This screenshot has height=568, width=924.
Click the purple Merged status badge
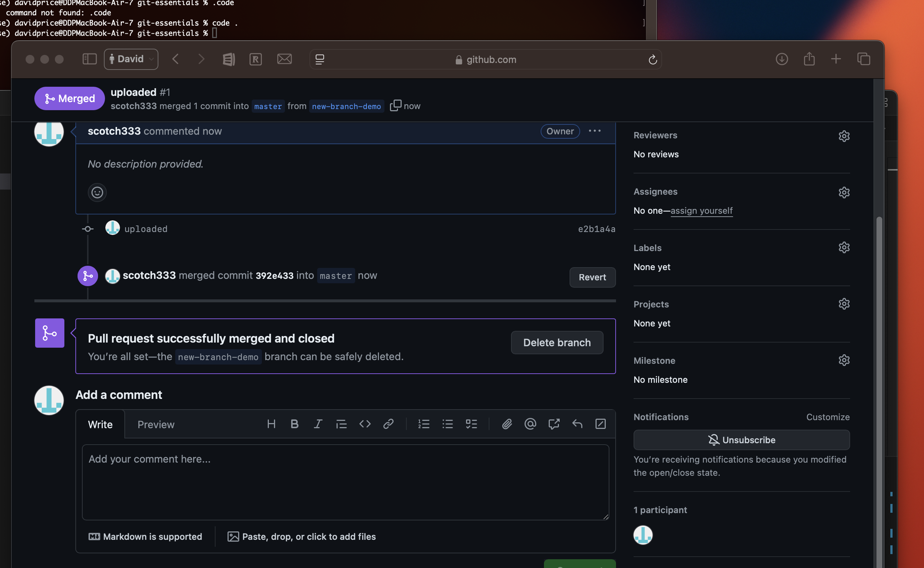70,98
